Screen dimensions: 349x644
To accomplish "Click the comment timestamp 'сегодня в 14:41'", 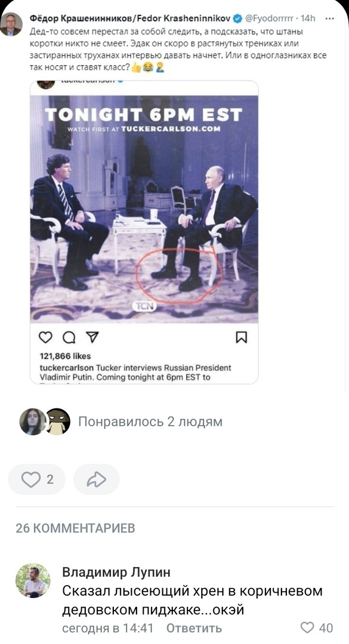I will pyautogui.click(x=108, y=628).
